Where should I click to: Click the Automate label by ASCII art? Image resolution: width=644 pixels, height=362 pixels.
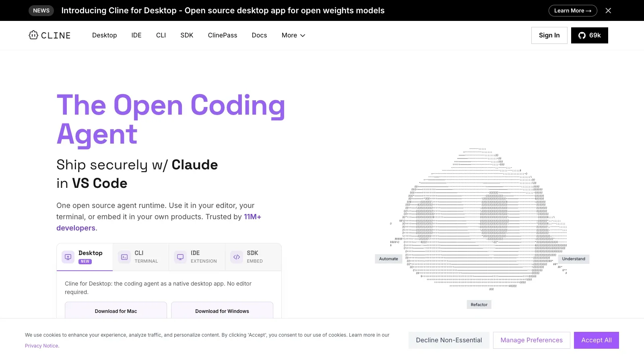[x=388, y=259]
